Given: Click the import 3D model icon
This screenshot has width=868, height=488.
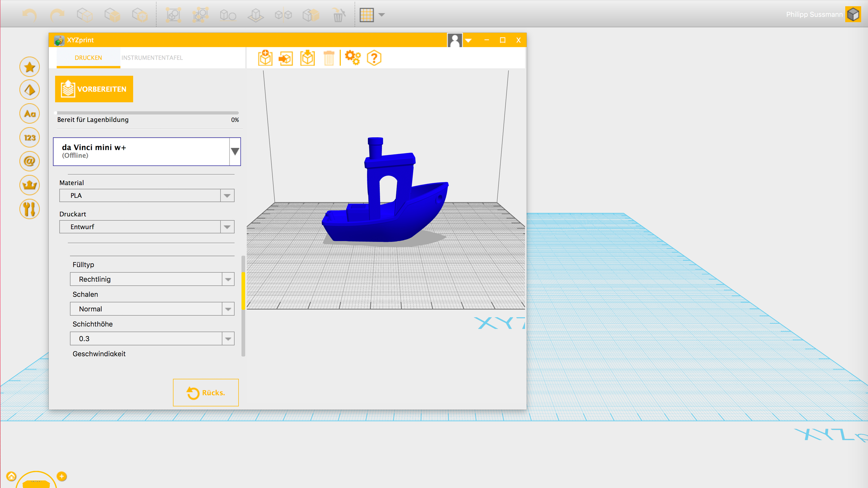Looking at the screenshot, I should [x=265, y=58].
